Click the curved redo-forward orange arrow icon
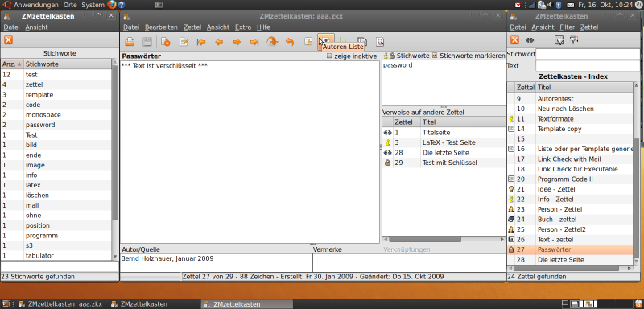The height and width of the screenshot is (309, 644). click(x=272, y=42)
